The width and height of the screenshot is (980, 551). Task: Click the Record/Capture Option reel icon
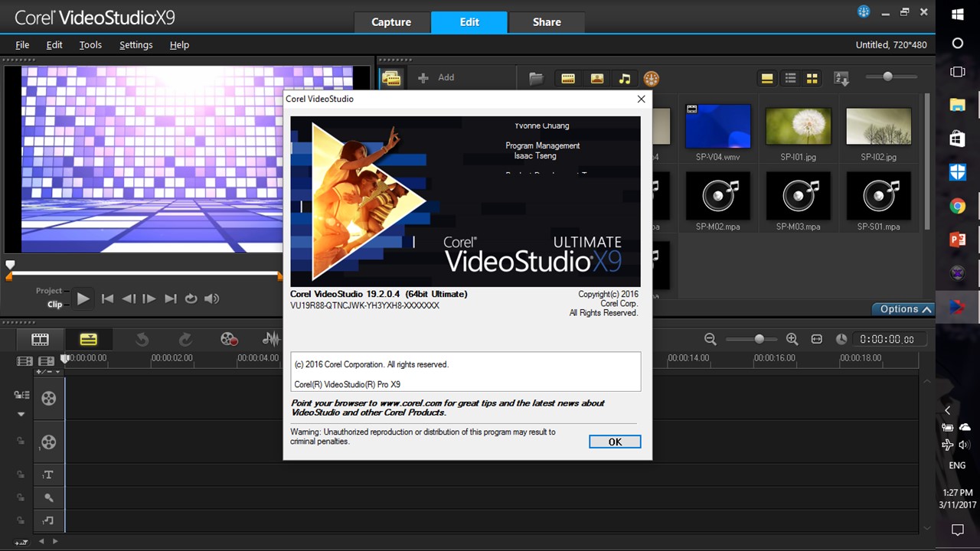click(x=229, y=339)
